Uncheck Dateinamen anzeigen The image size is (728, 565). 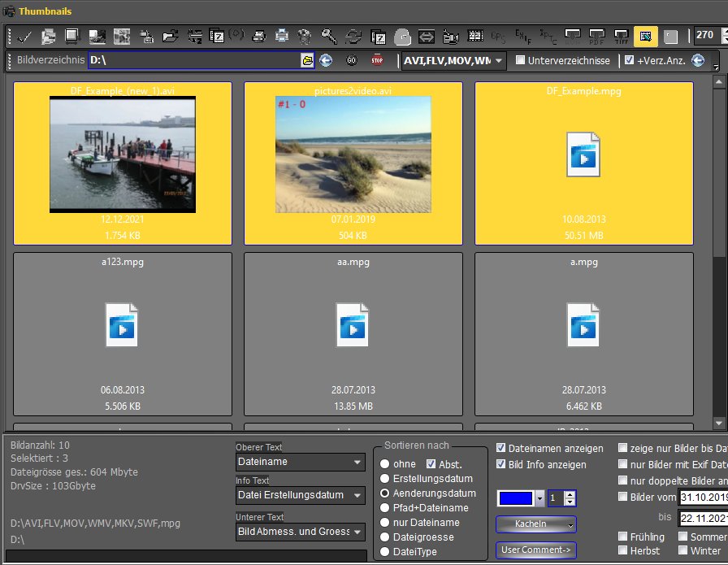point(501,448)
